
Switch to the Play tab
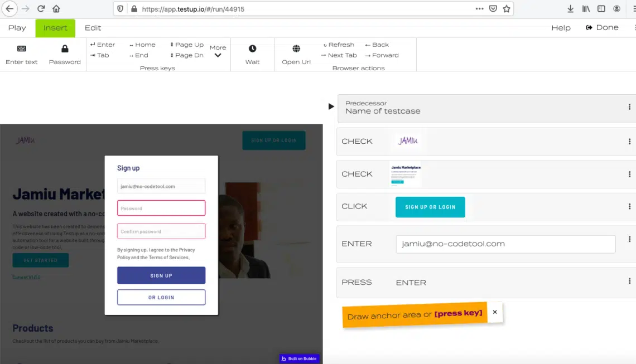17,28
